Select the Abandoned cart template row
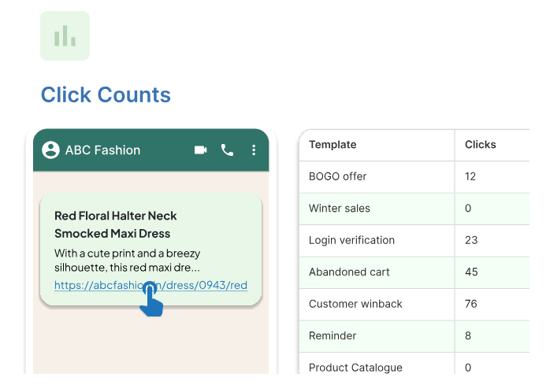550x392 pixels. pos(414,272)
